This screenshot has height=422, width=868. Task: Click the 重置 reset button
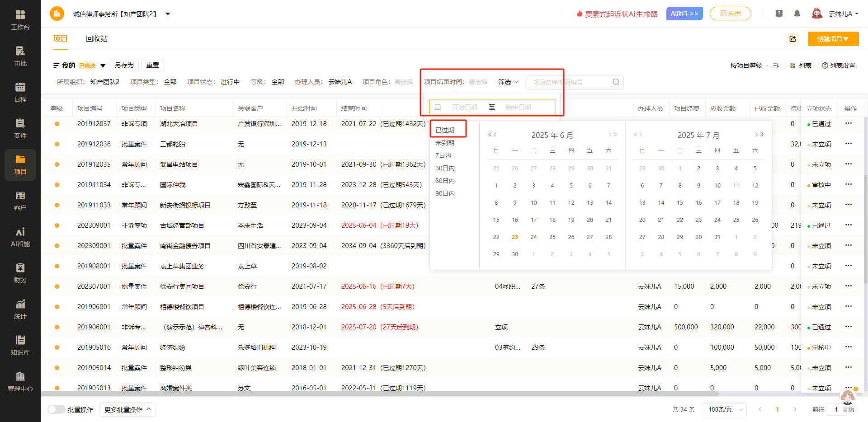[x=153, y=65]
